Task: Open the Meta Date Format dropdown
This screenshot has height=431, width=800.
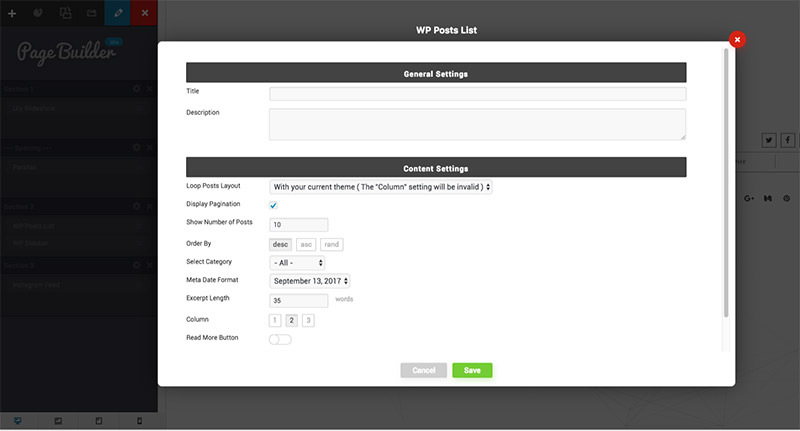Action: pyautogui.click(x=310, y=281)
